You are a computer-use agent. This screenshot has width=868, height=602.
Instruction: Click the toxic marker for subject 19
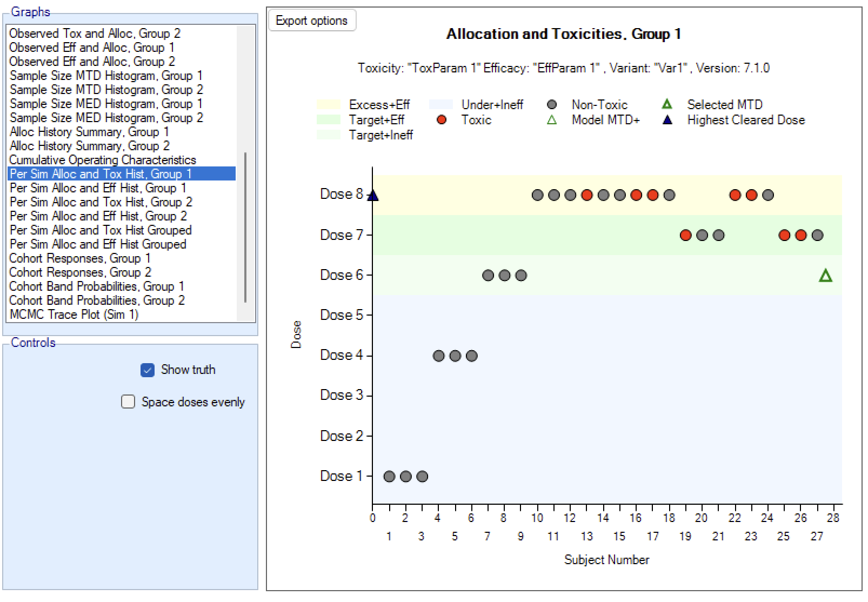pyautogui.click(x=685, y=235)
